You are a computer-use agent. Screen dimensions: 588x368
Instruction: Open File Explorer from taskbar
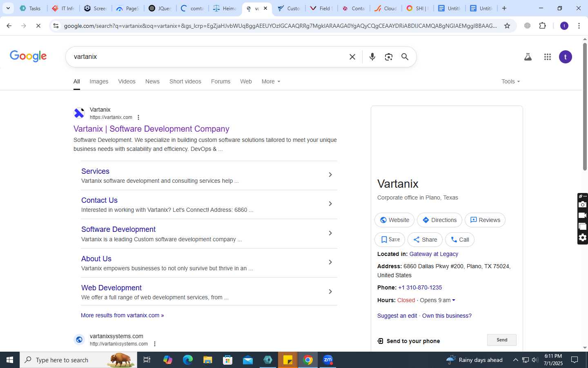click(x=208, y=360)
